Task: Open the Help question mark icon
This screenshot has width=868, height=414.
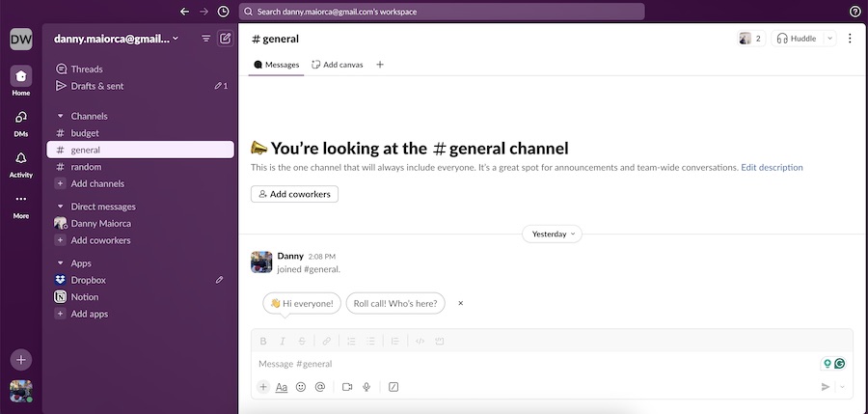Action: point(855,12)
